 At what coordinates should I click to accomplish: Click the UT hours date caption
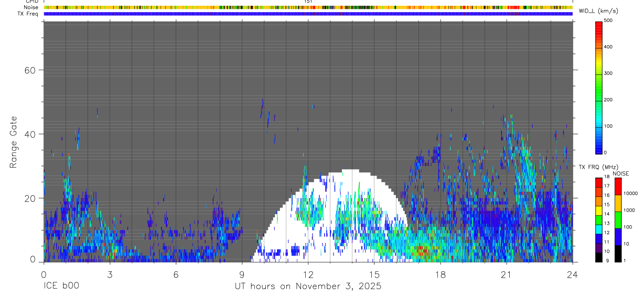(308, 286)
